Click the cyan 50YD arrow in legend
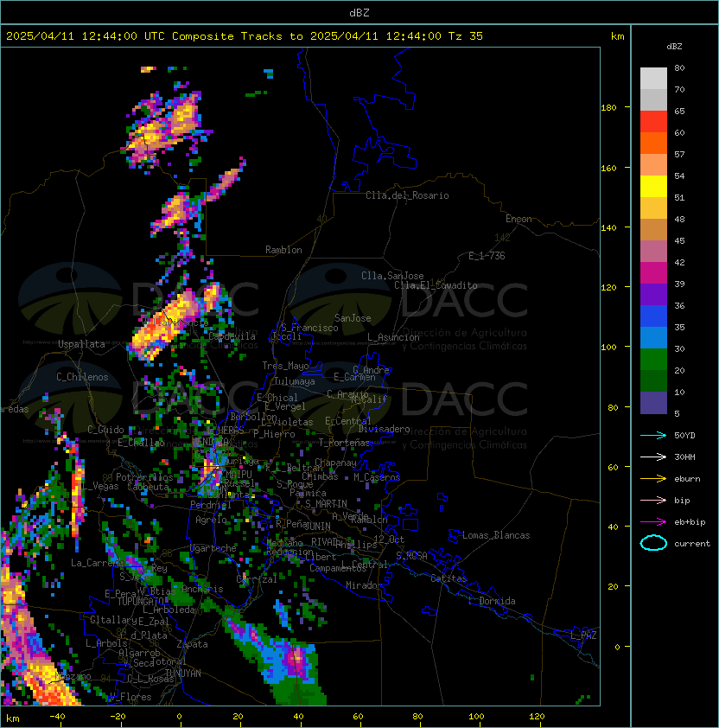Image resolution: width=719 pixels, height=728 pixels. click(x=653, y=435)
